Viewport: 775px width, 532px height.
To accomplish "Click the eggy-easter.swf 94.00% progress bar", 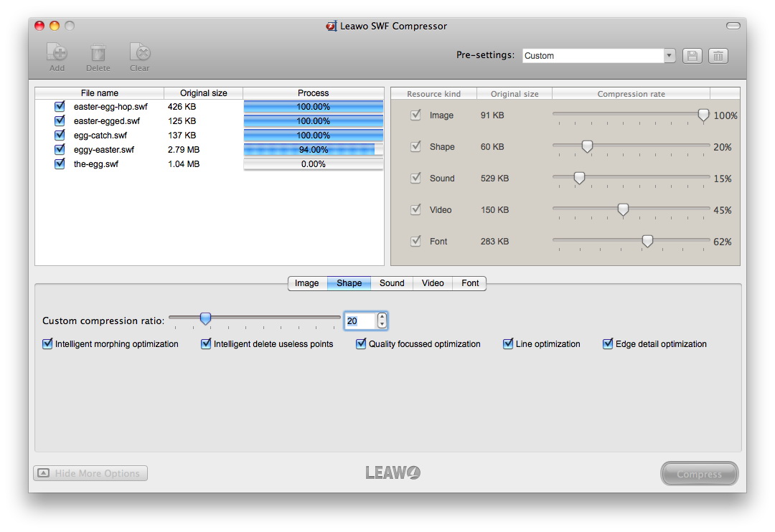I will click(314, 150).
